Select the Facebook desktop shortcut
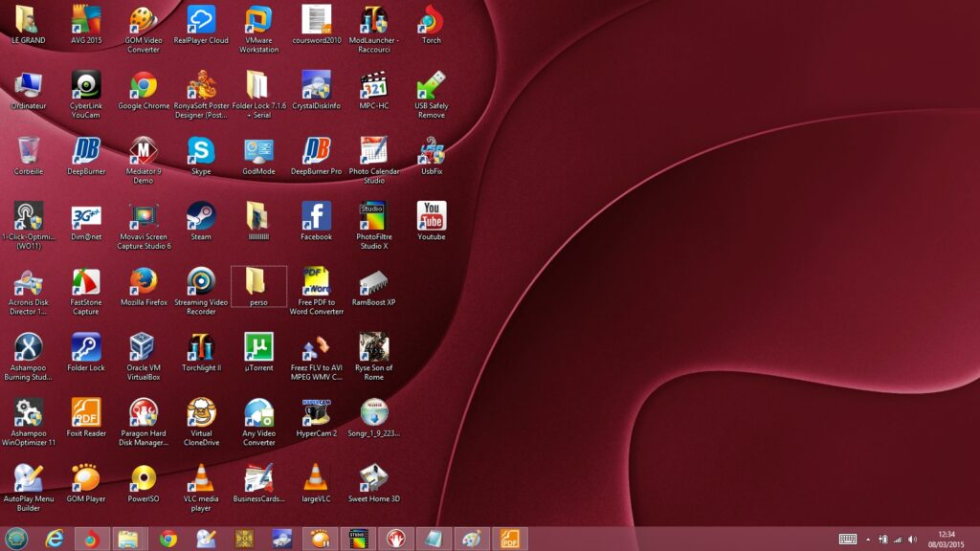 pyautogui.click(x=316, y=216)
